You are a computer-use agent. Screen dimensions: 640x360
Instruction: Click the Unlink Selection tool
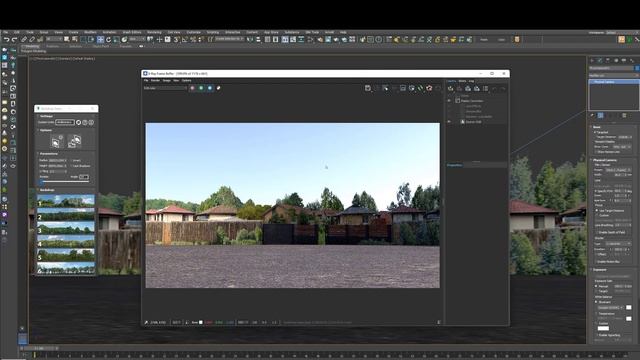(x=32, y=40)
